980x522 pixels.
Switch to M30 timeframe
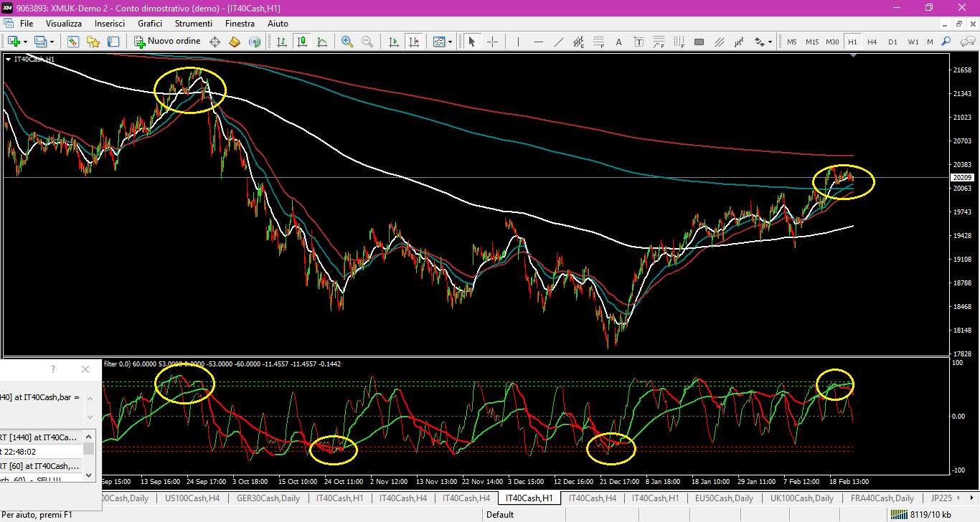(x=832, y=42)
